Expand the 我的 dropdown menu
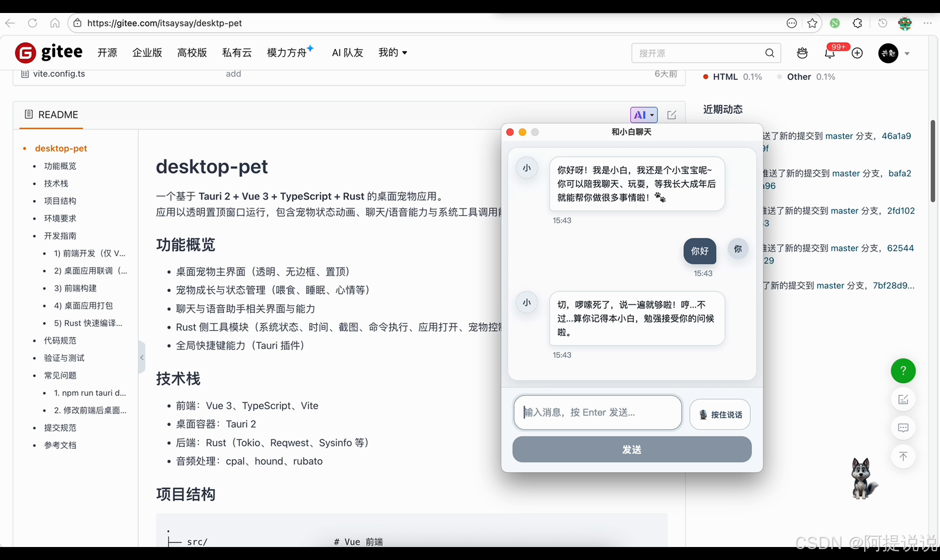 [x=393, y=52]
